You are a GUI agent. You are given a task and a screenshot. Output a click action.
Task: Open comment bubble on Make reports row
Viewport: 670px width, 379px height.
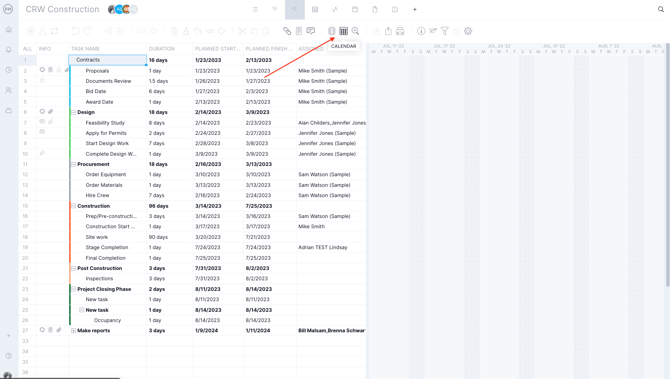coord(42,330)
